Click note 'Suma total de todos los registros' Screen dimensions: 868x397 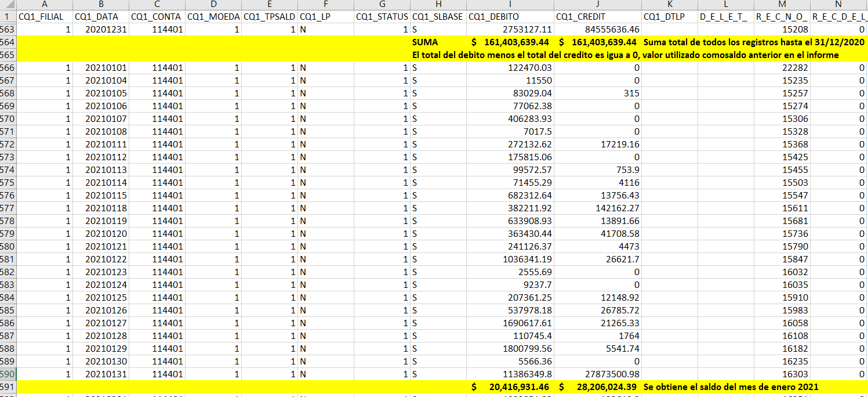coord(754,42)
